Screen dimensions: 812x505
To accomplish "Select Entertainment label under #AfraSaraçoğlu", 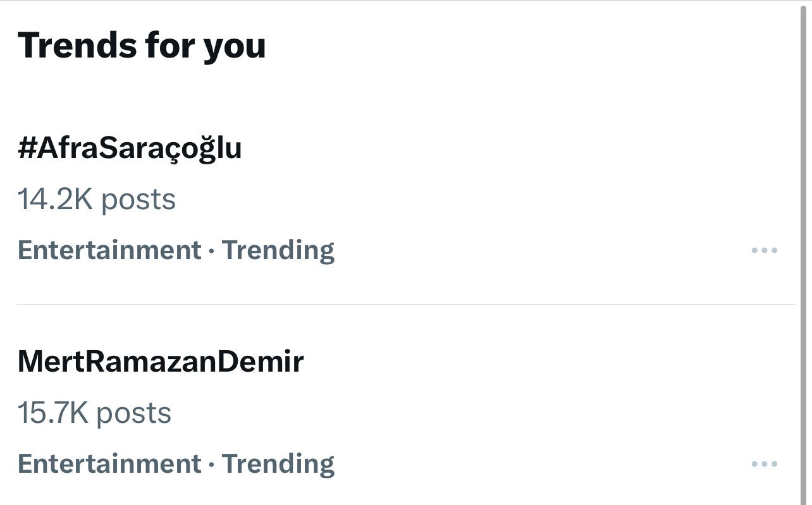I will pyautogui.click(x=109, y=250).
